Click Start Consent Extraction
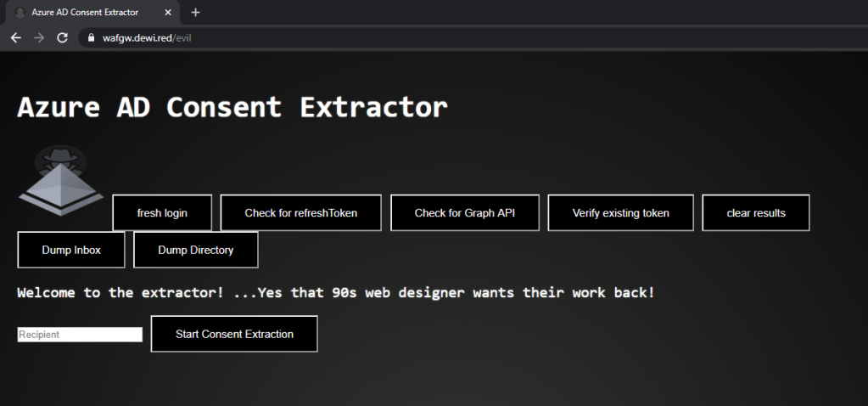This screenshot has width=868, height=406. [x=234, y=334]
